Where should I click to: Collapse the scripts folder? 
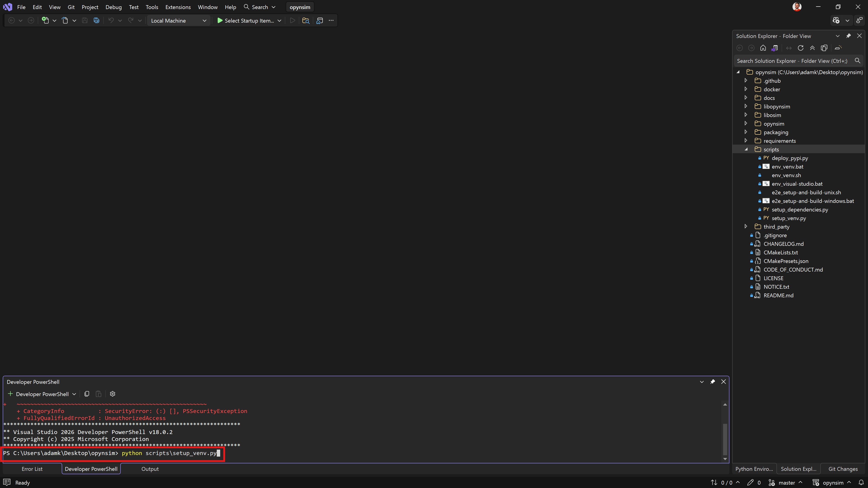click(746, 150)
